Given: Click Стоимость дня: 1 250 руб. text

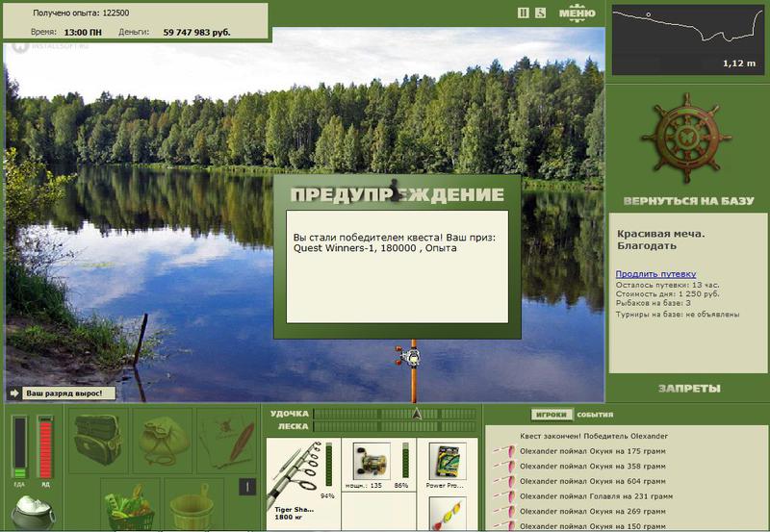Looking at the screenshot, I should (667, 294).
